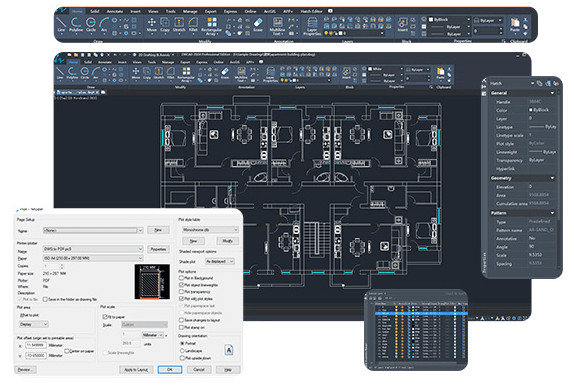Select the Landscape orientation radio button
574x390 pixels.
[x=182, y=350]
